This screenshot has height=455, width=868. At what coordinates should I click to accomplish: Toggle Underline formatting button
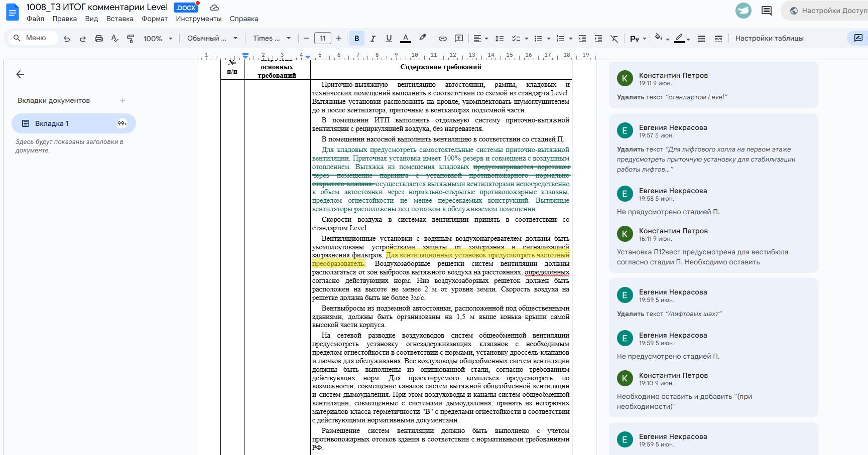389,39
